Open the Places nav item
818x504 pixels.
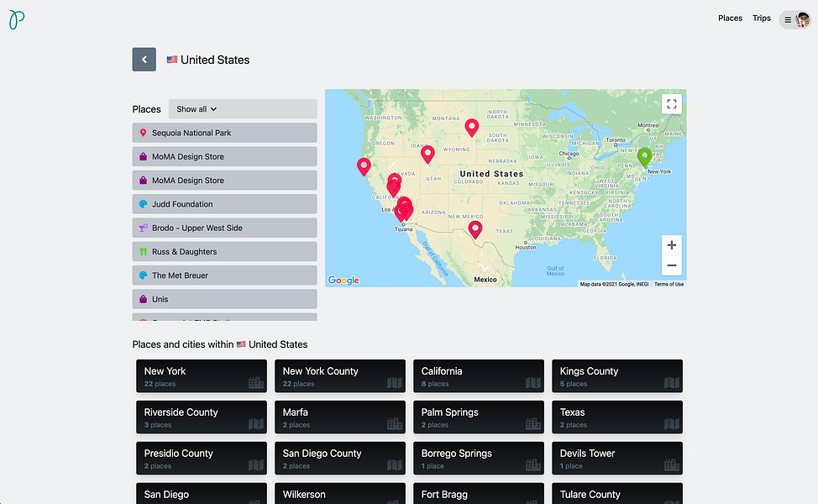pyautogui.click(x=730, y=18)
